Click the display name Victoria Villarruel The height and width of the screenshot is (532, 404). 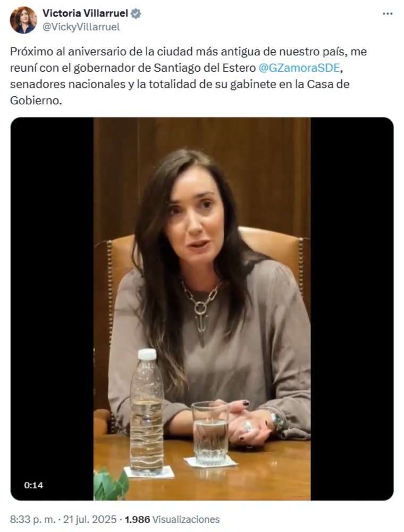click(86, 13)
